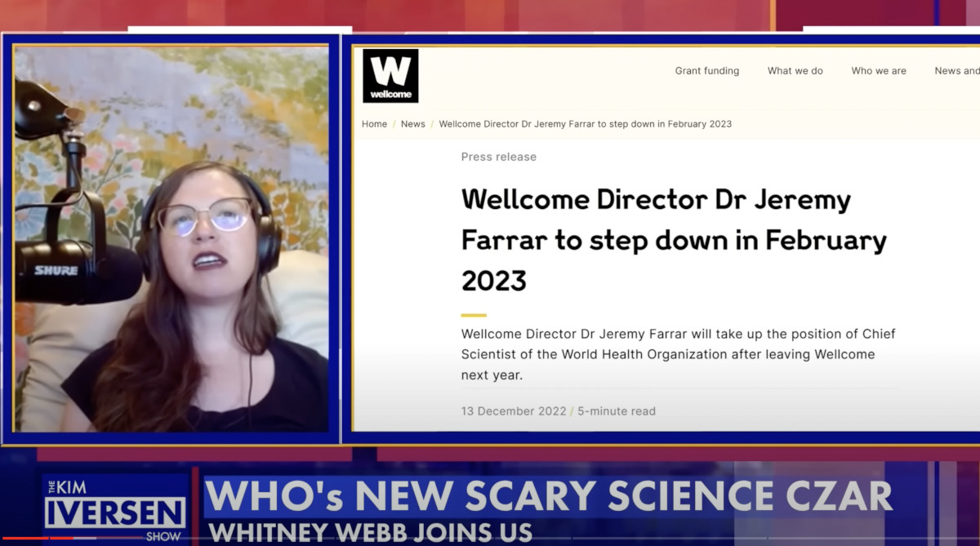980x546 pixels.
Task: Click the WHO's NEW SCARY SCIENCE CZAR banner
Action: [x=548, y=497]
